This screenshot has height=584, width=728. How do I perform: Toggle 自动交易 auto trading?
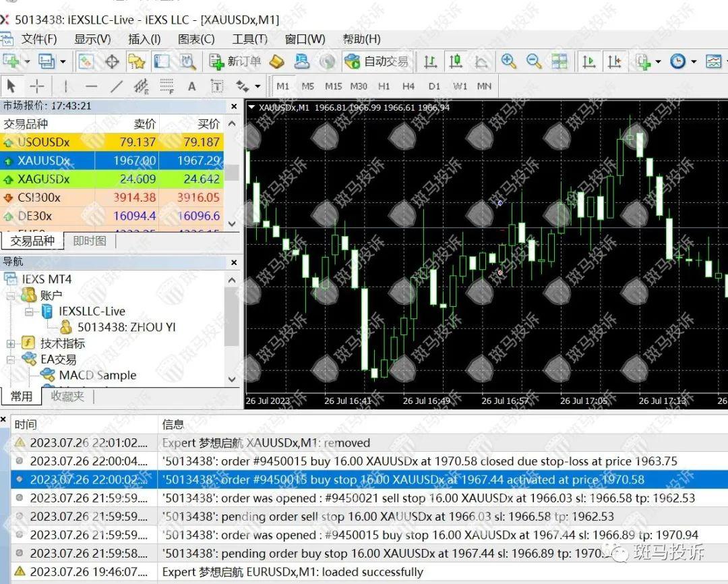(x=377, y=61)
